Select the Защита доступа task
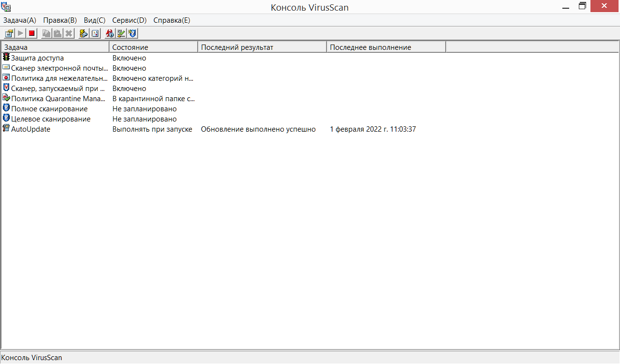Viewport: 620px width, 364px height. coord(37,58)
